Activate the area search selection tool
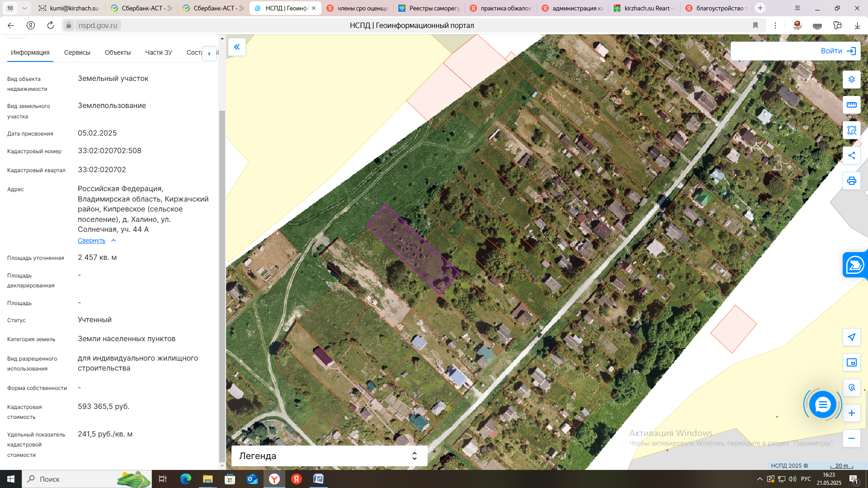868x488 pixels. (851, 130)
